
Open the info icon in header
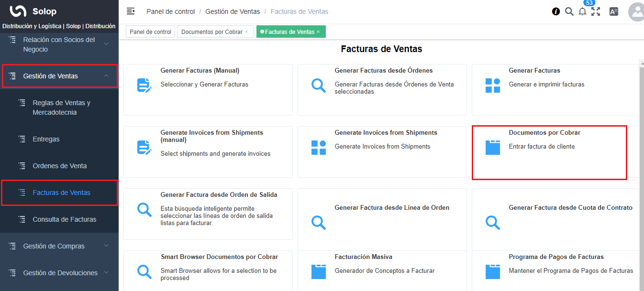[x=555, y=11]
